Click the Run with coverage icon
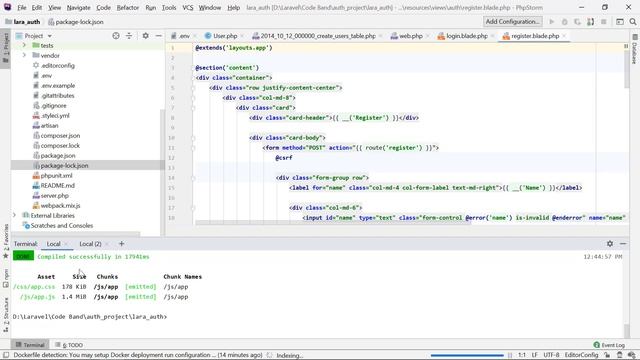This screenshot has width=640, height=360. (x=577, y=22)
